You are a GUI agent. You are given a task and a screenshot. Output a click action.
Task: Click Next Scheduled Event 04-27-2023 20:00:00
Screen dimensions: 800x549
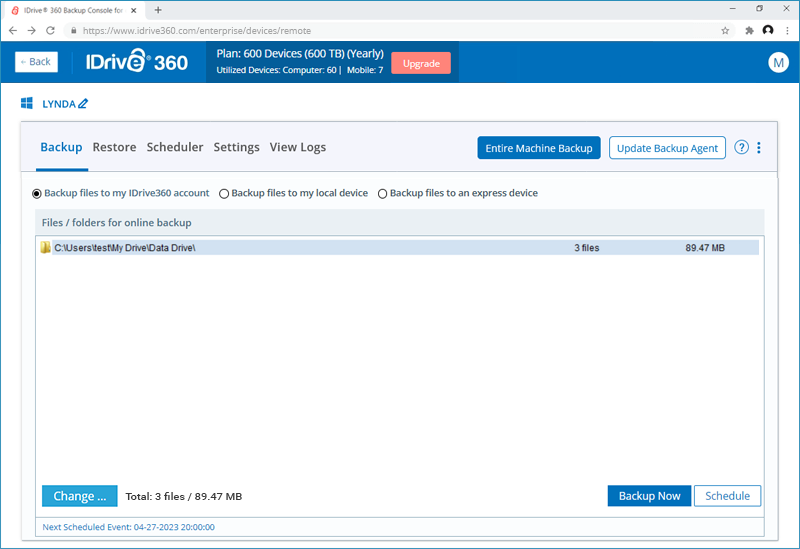(129, 527)
